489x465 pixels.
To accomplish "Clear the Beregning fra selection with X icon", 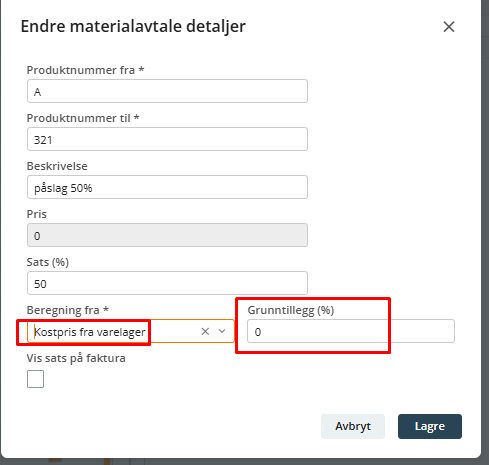I will pyautogui.click(x=205, y=331).
